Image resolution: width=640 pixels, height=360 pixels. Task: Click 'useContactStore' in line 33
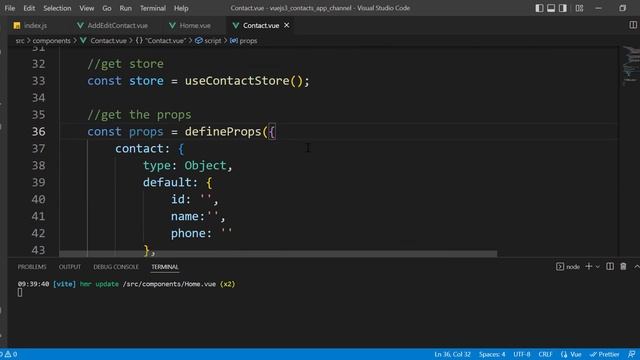coord(237,81)
